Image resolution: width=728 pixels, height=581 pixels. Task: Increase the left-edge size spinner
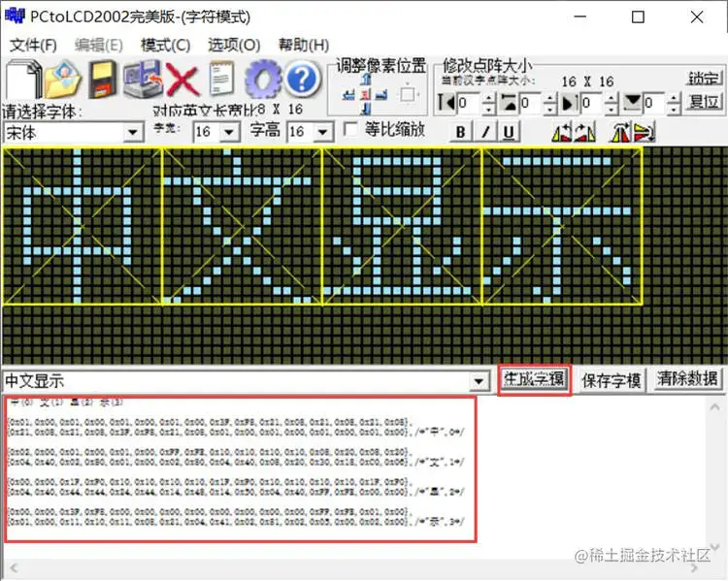pos(488,97)
